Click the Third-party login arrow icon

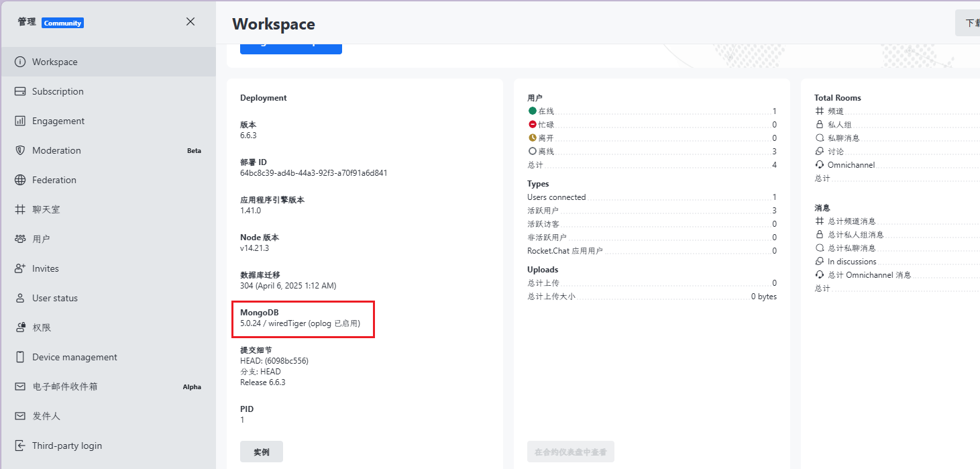[x=20, y=446]
